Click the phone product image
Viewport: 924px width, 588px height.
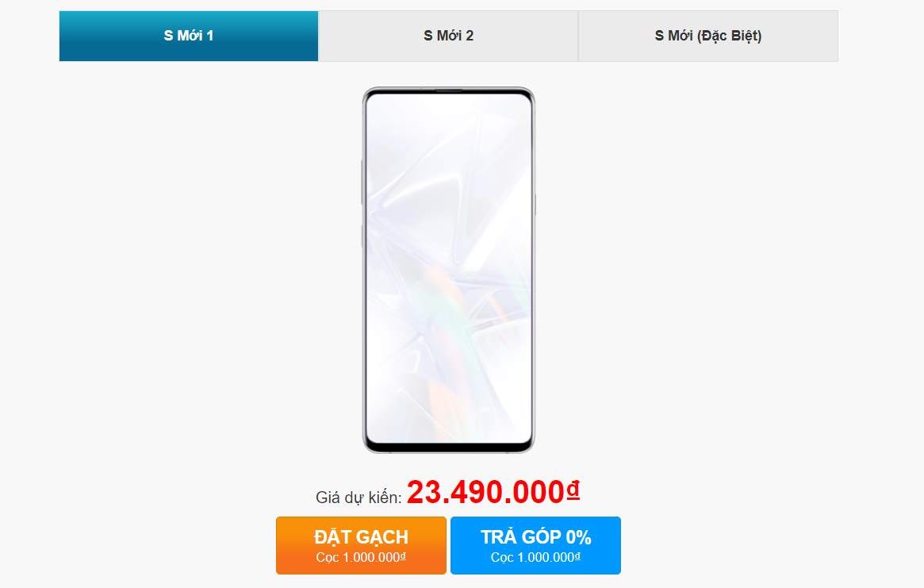[x=448, y=270]
